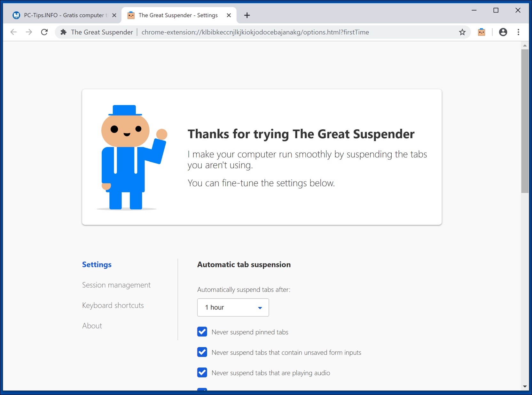Minimize the Chrome window

474,10
